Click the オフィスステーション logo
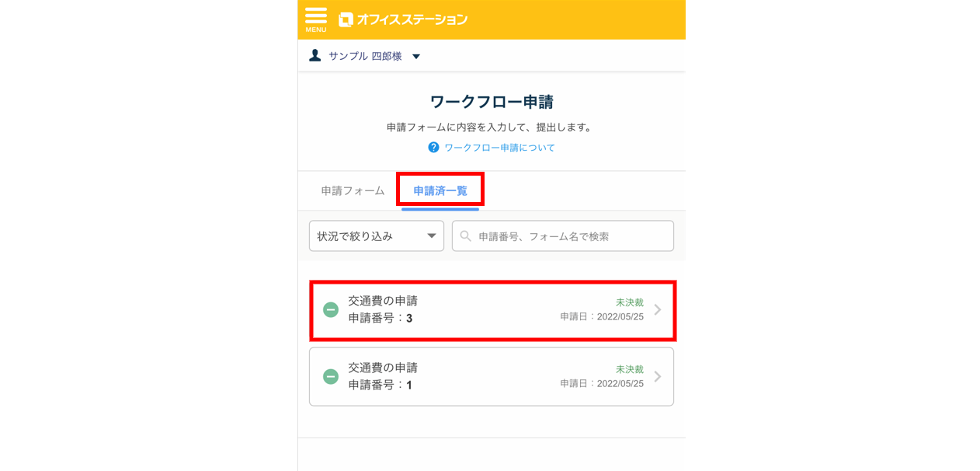 (x=403, y=19)
